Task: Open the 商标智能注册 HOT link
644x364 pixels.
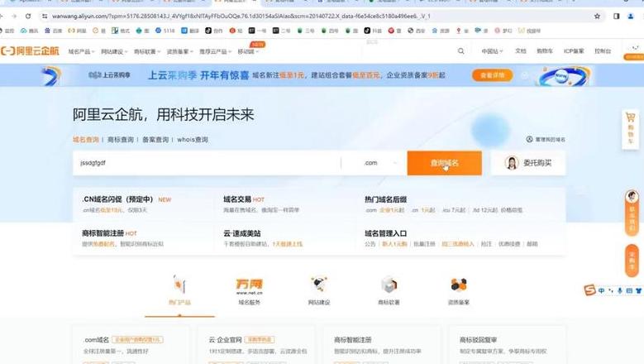Action: pos(109,233)
